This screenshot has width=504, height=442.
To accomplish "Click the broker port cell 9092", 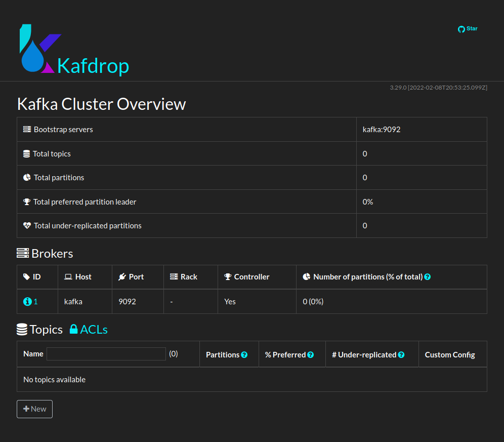I will click(128, 302).
